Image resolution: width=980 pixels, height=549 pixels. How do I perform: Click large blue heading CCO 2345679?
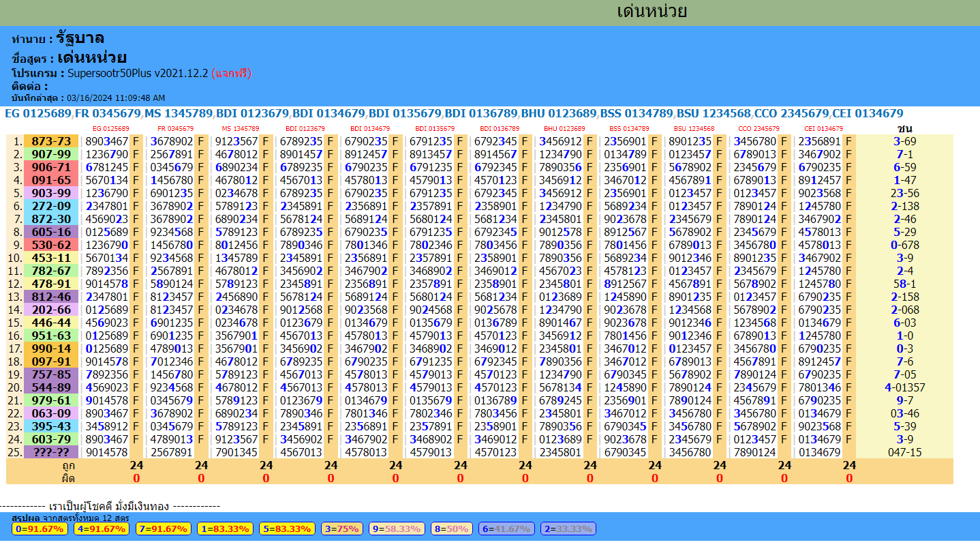point(793,113)
